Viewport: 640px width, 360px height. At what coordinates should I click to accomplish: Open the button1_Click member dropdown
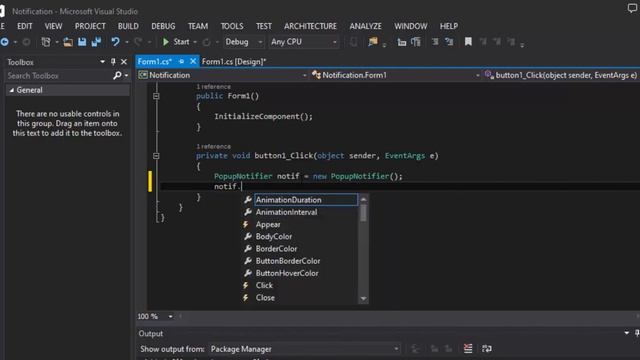(561, 75)
